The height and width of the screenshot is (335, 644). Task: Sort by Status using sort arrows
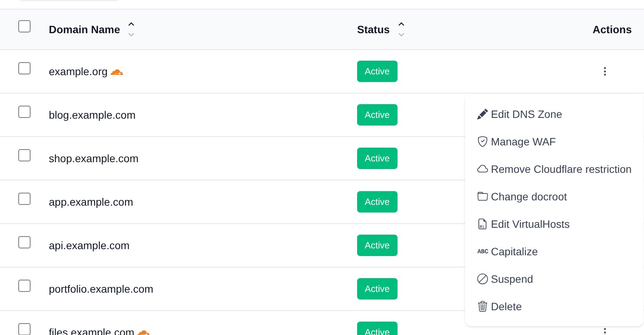coord(401,29)
